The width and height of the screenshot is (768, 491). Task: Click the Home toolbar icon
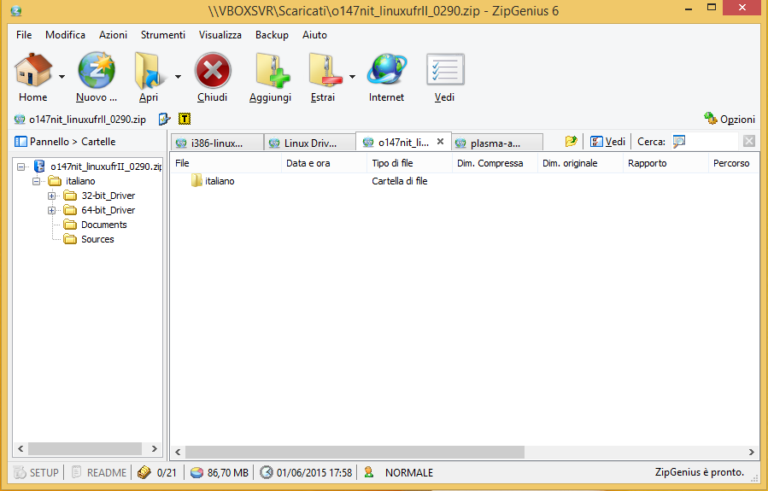[32, 72]
